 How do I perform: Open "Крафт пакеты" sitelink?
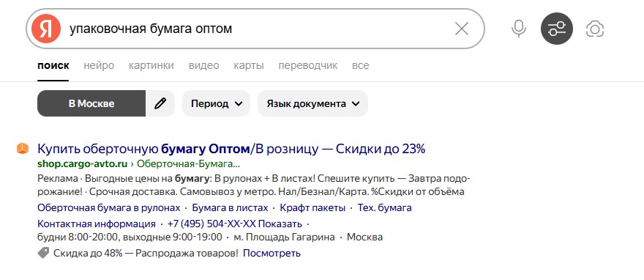point(312,207)
